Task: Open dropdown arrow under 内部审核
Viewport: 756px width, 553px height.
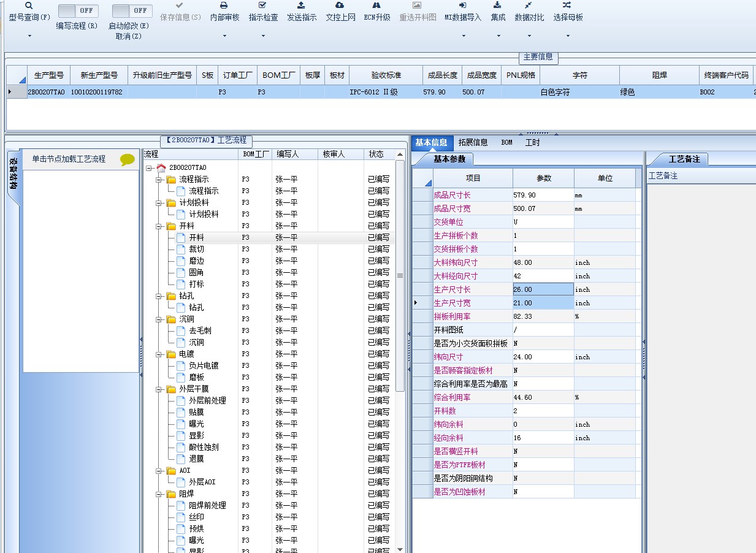Action: coord(224,36)
